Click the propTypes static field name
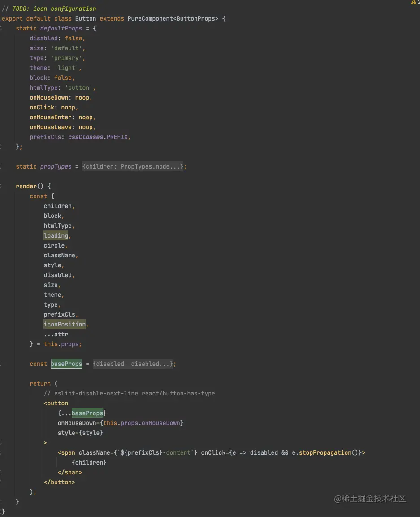 pyautogui.click(x=56, y=166)
